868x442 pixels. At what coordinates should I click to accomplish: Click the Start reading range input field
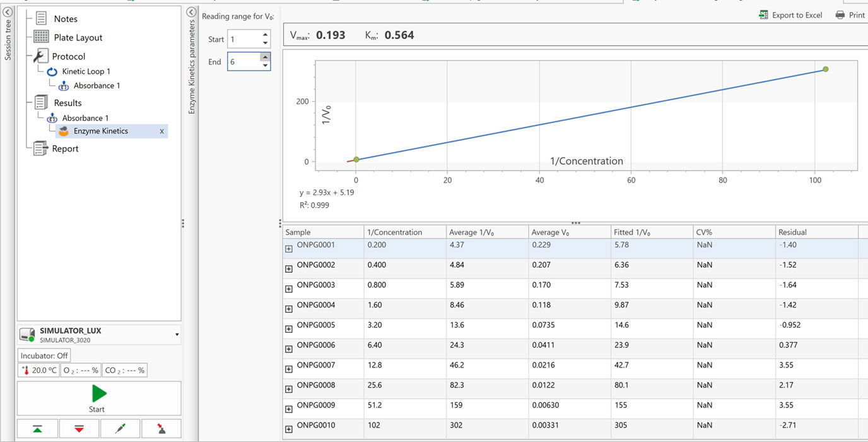(243, 39)
